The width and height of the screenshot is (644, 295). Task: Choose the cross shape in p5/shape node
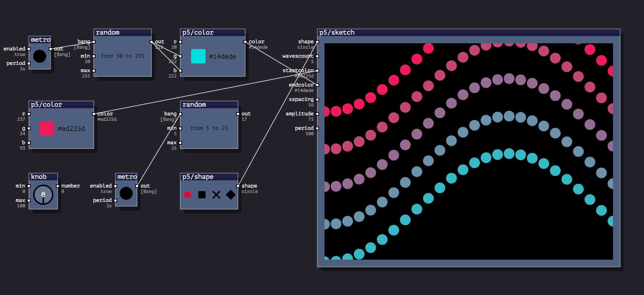[x=216, y=195]
